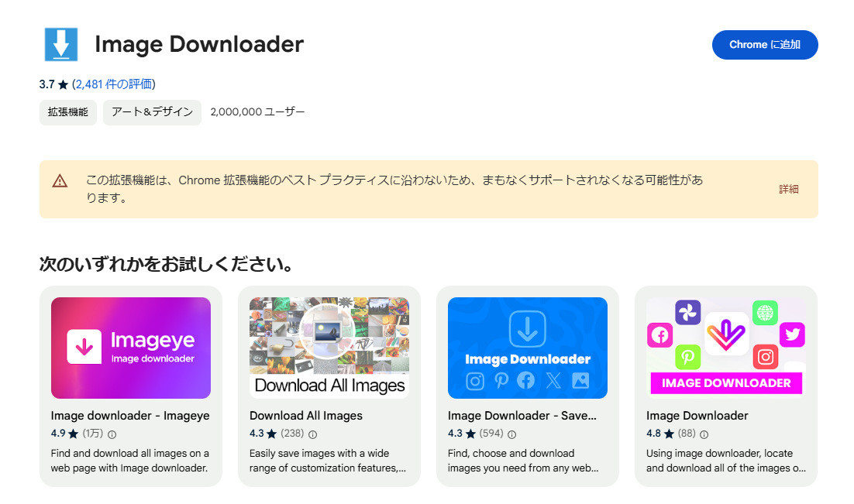Select the アート&デザイン category chip

[152, 112]
